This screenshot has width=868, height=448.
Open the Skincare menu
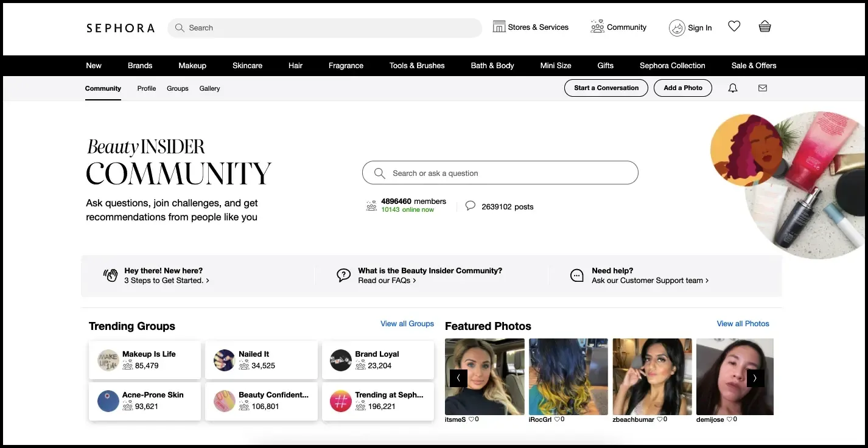(x=247, y=66)
